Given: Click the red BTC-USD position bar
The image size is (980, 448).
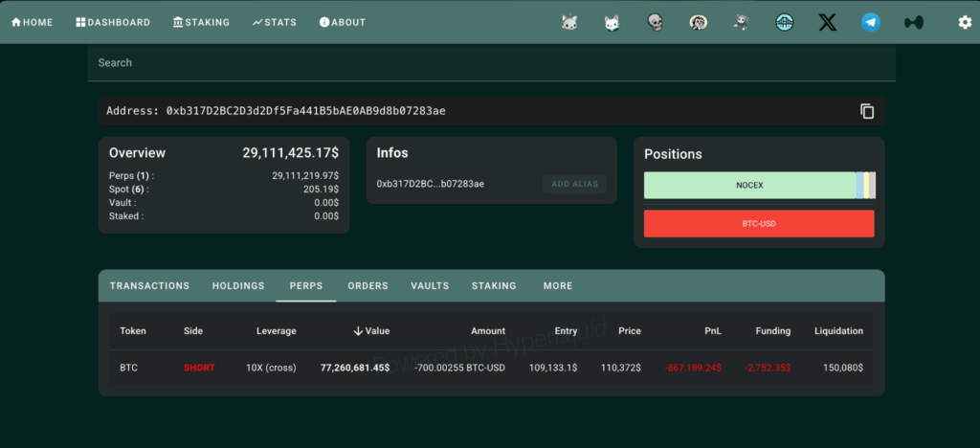Looking at the screenshot, I should tap(759, 224).
